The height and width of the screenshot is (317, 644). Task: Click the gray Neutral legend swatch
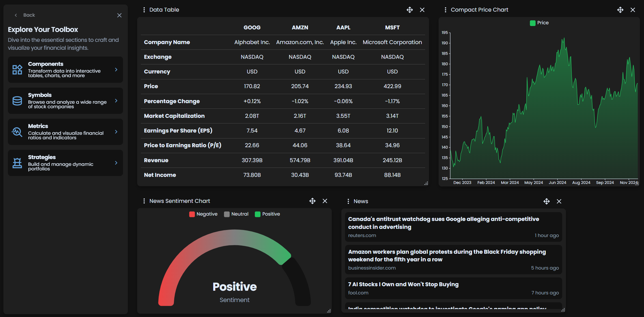227,214
